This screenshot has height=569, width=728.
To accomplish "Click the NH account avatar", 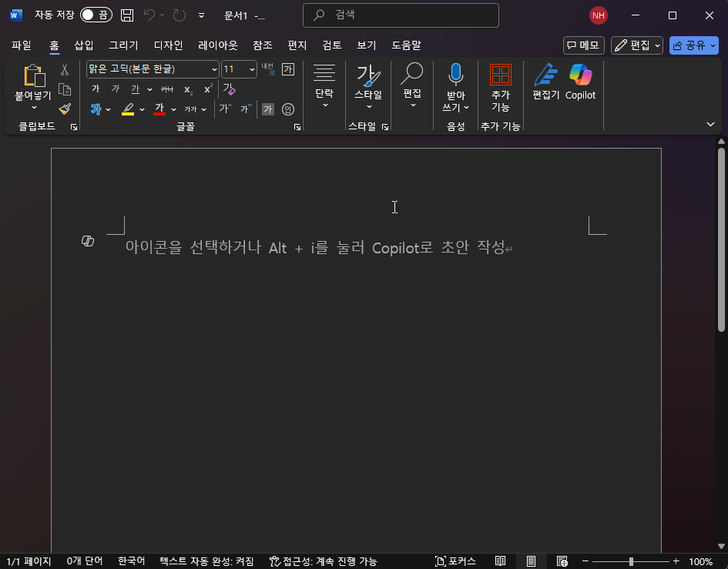I will (599, 15).
